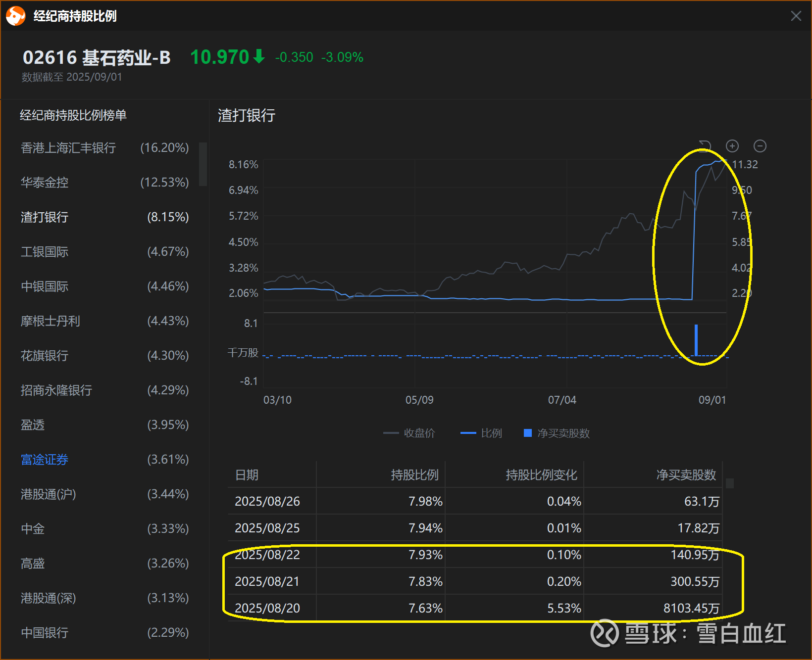Select 高盛 in the broker list

coord(104,564)
